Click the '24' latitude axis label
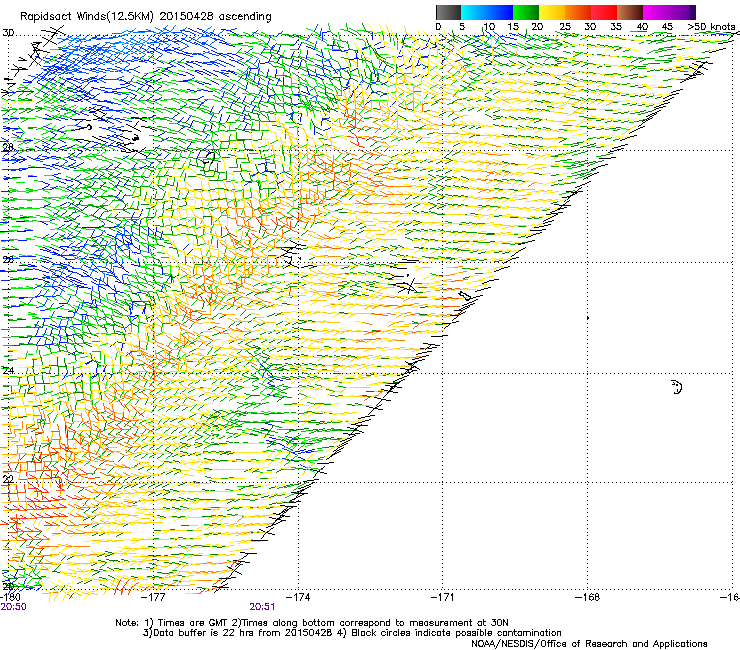Screen dimensions: 740x650 coord(8,371)
